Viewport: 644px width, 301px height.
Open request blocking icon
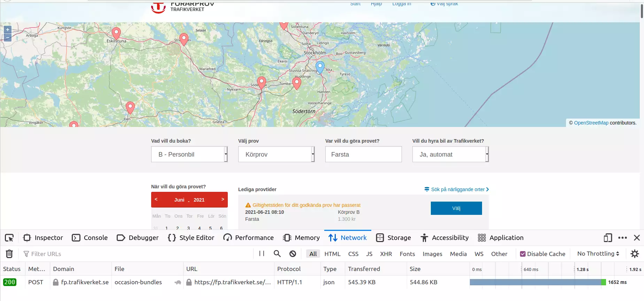293,254
